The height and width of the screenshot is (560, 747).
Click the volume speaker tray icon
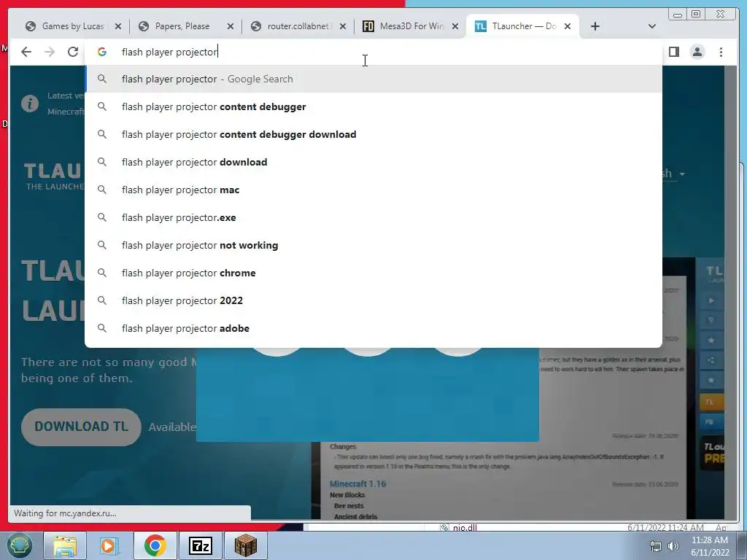[x=673, y=546]
